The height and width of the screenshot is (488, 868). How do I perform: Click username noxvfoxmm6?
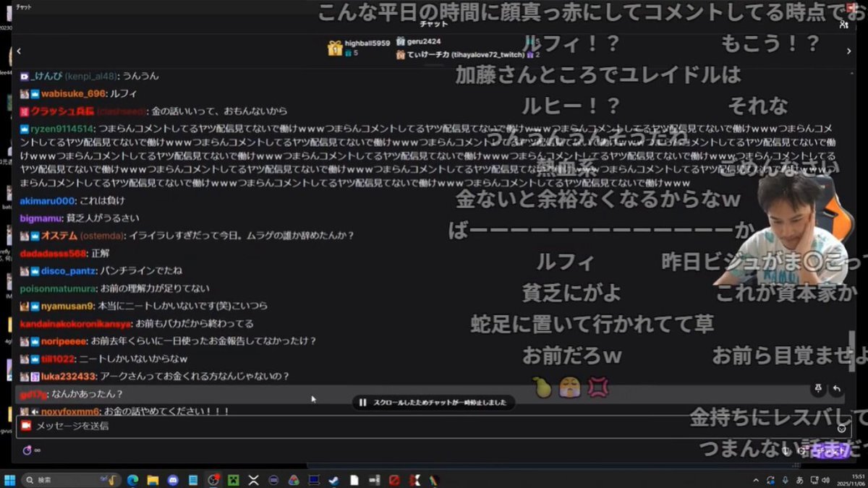pos(69,411)
